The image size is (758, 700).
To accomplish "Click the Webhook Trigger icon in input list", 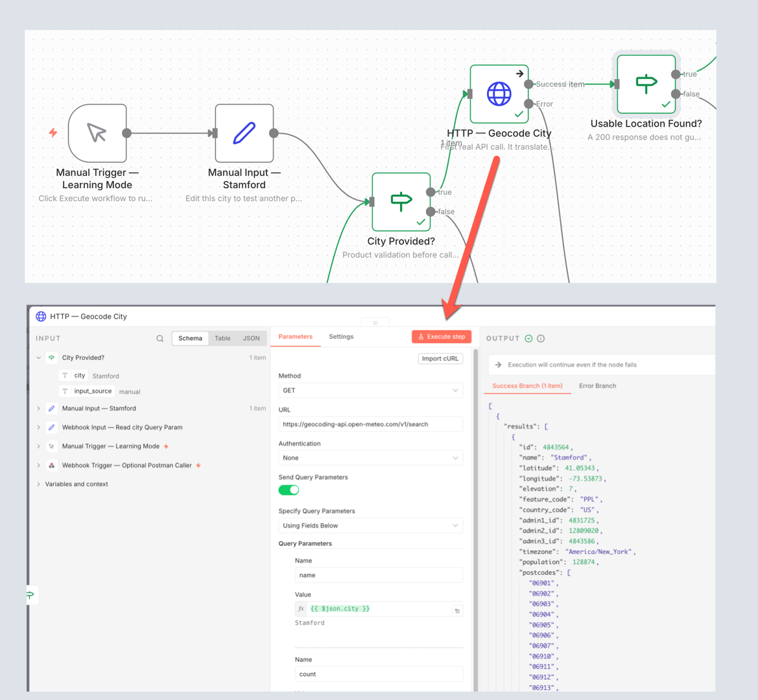I will tap(52, 465).
